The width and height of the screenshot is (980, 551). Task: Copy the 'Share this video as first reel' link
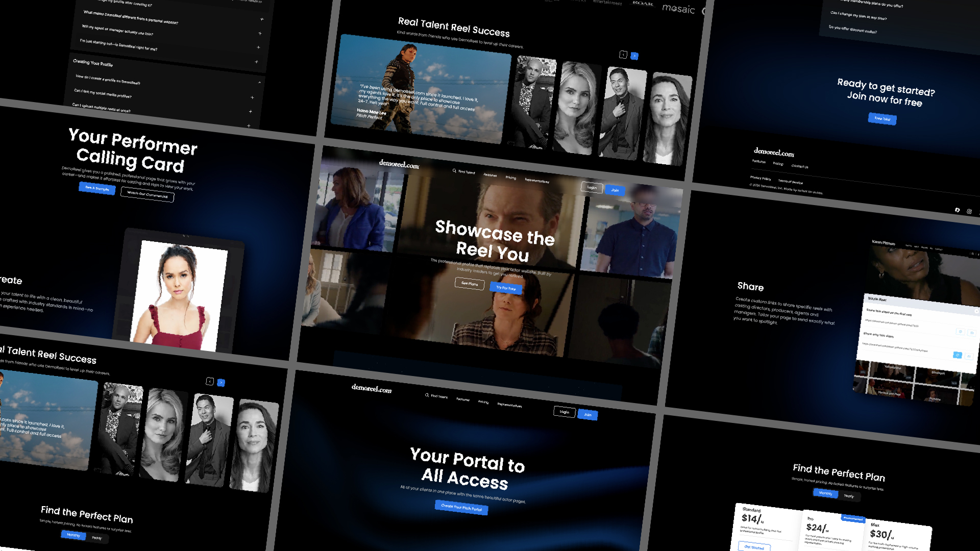960,332
